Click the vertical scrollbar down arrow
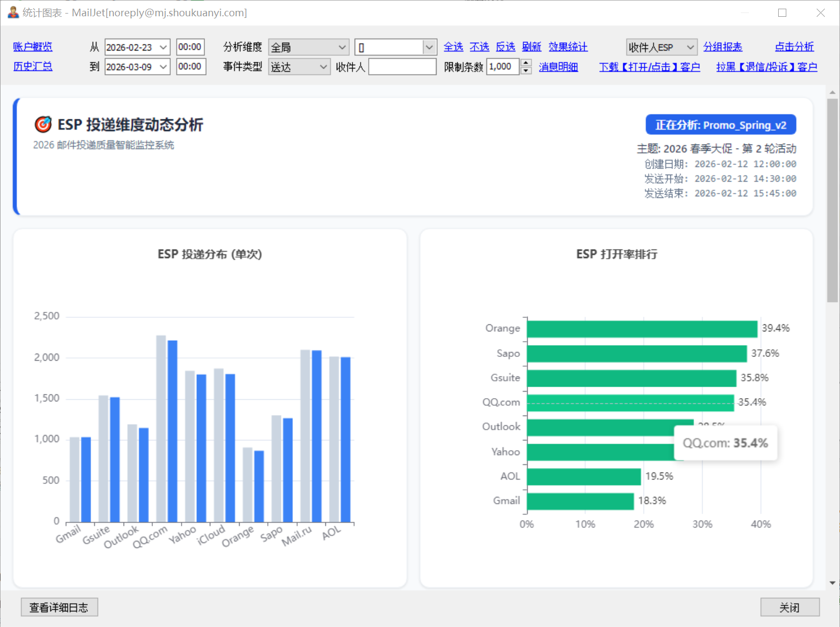 [832, 583]
